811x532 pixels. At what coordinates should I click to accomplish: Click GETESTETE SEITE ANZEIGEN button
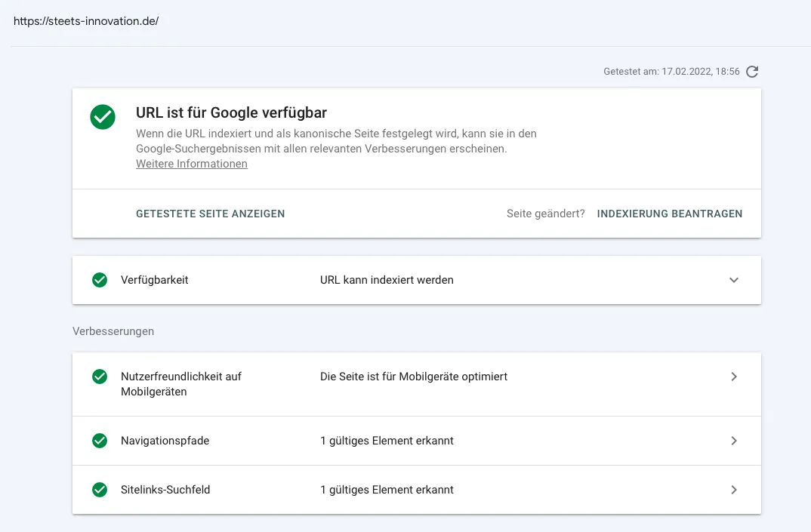click(x=210, y=214)
